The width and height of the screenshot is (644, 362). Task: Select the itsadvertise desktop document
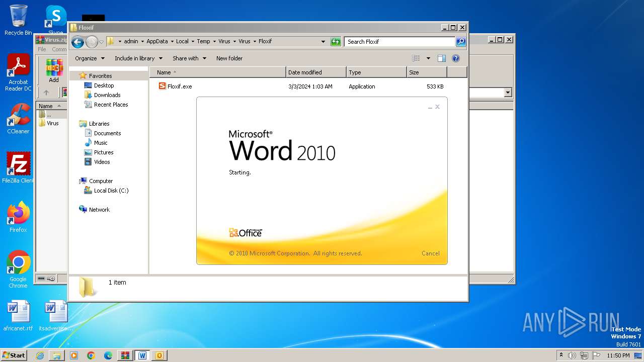pos(56,316)
